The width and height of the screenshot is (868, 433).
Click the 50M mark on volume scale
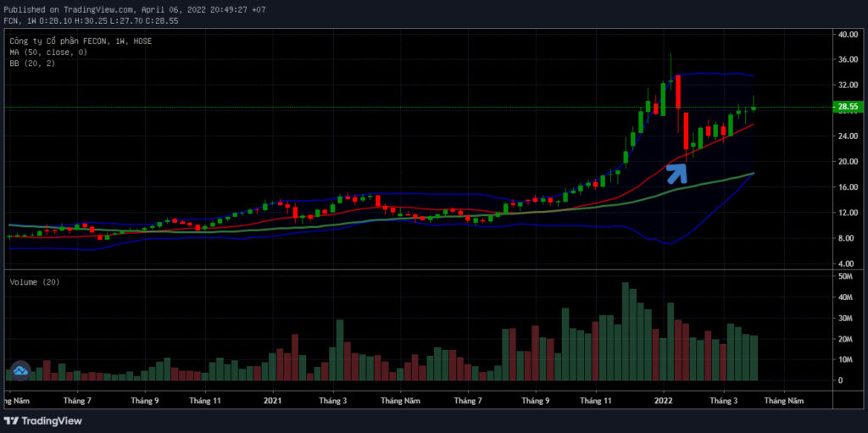click(x=845, y=276)
